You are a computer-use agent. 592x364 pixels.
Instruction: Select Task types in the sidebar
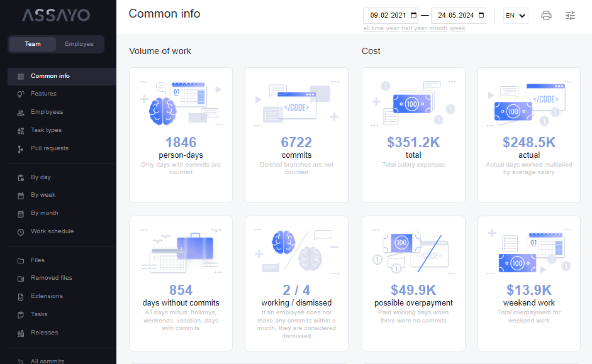coord(46,130)
